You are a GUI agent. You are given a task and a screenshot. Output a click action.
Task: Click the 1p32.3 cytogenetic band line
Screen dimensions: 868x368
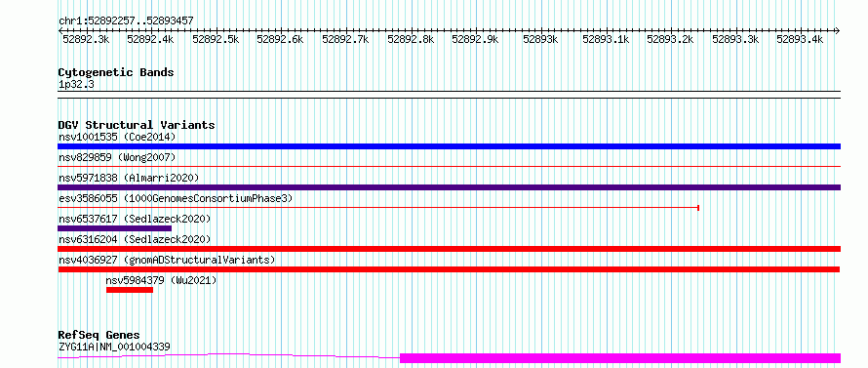pos(450,95)
